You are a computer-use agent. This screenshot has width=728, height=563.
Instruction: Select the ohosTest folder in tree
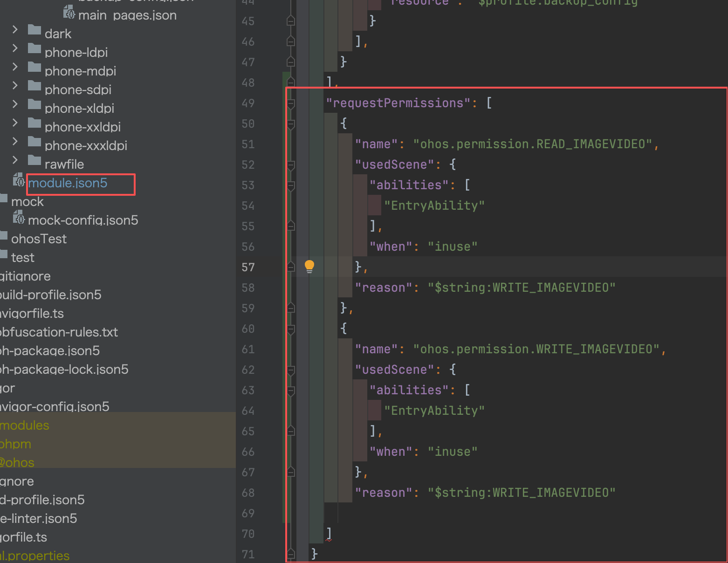(x=39, y=239)
